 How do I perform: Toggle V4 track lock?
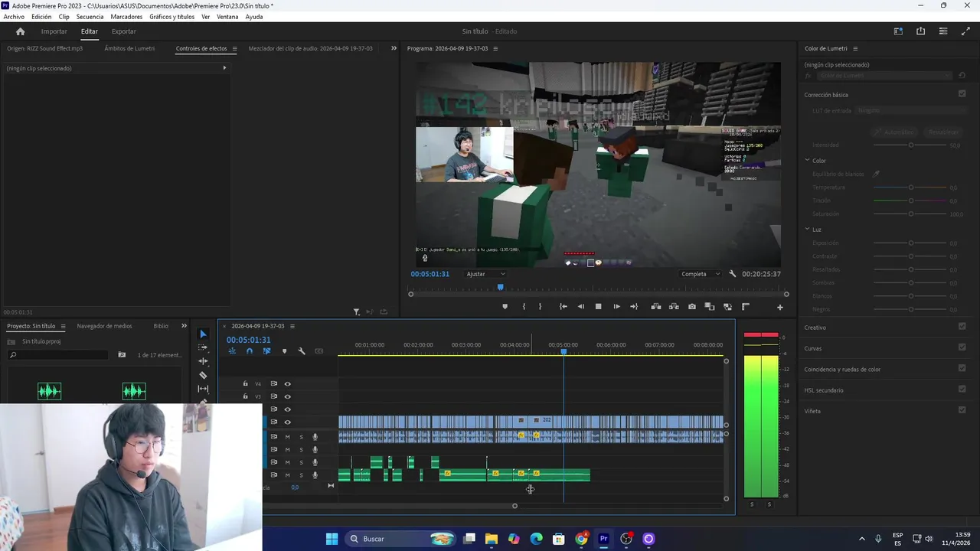tap(245, 383)
